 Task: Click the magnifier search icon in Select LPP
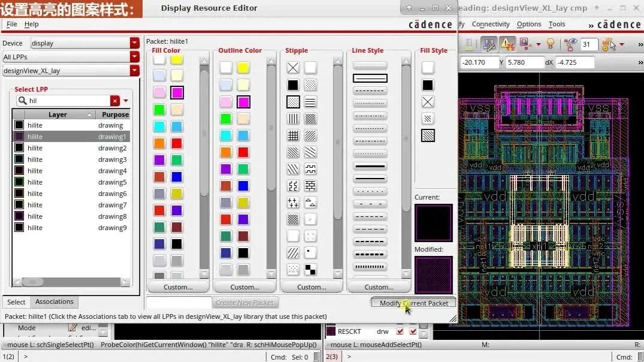coord(23,101)
